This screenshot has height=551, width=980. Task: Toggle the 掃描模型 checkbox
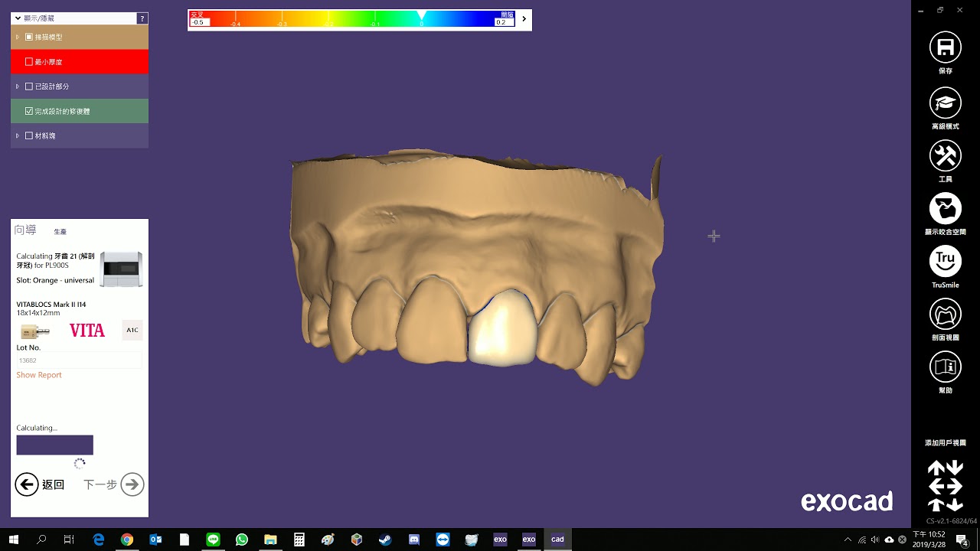click(29, 37)
